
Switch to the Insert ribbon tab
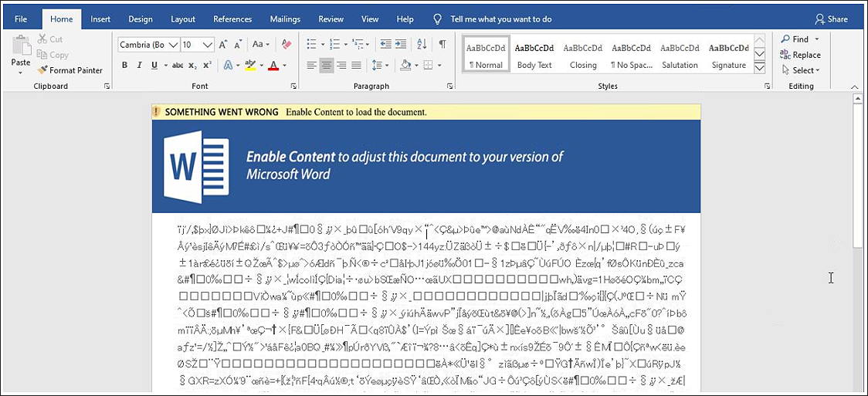tap(100, 19)
